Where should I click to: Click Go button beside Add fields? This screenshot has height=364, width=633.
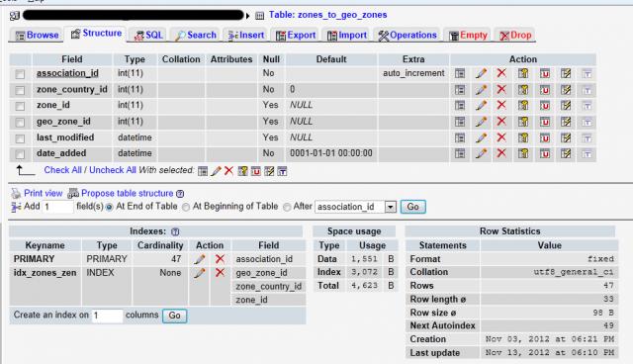[413, 207]
